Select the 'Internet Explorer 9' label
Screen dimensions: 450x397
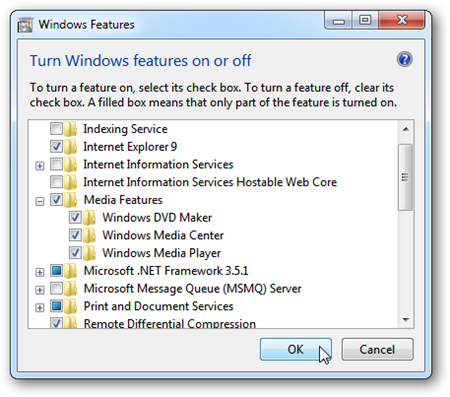(x=130, y=147)
